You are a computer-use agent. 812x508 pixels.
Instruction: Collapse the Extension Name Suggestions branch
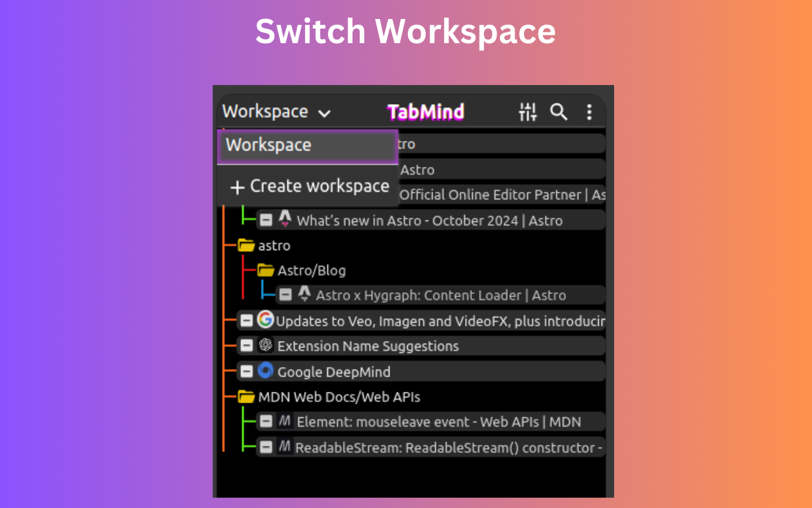coord(247,345)
